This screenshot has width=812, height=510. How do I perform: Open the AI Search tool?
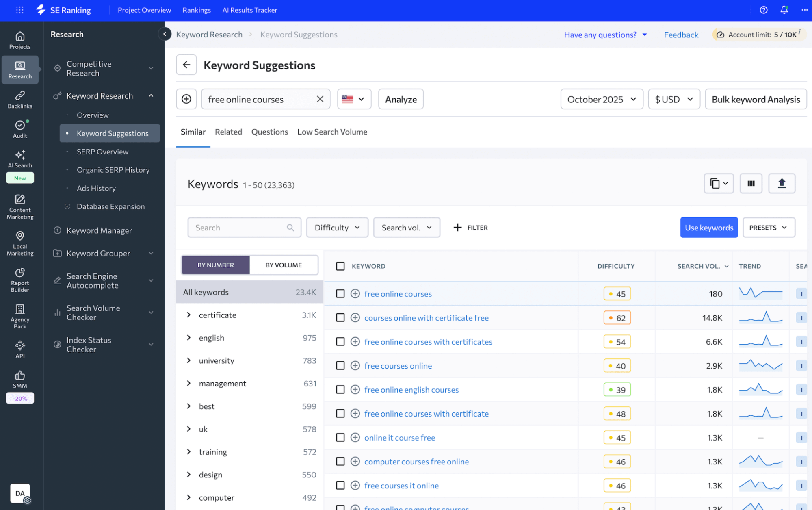tap(19, 158)
